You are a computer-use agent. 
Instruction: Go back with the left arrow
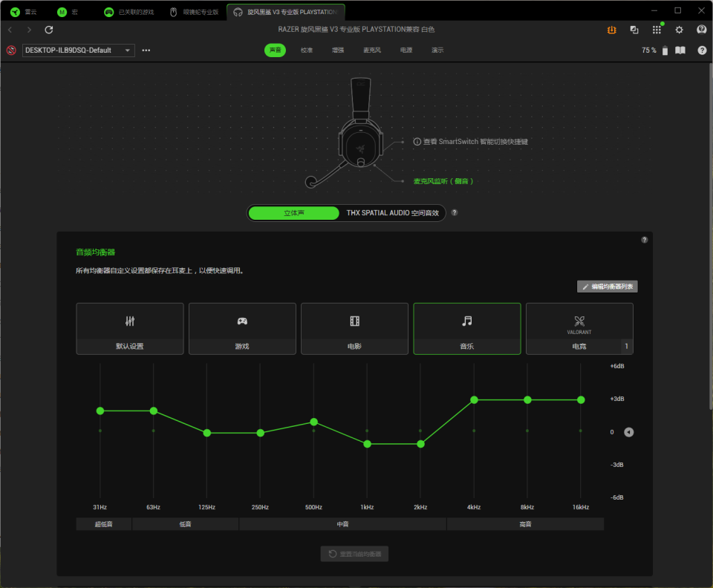click(10, 30)
